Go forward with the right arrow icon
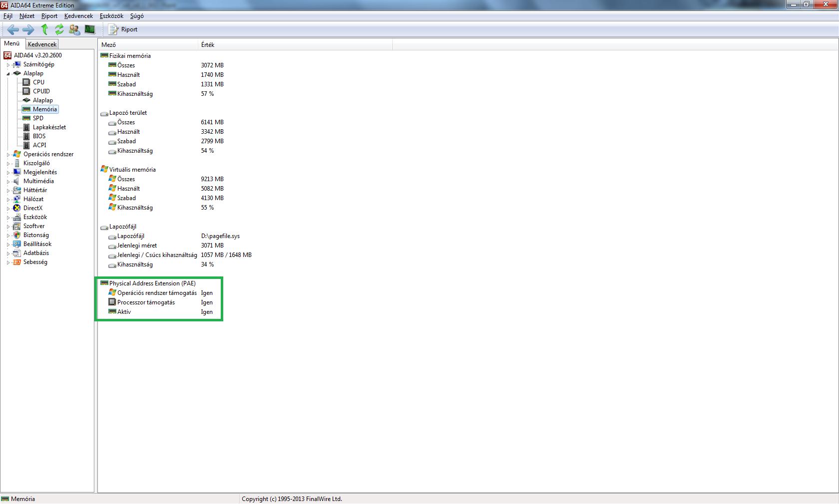This screenshot has width=839, height=504. point(28,29)
